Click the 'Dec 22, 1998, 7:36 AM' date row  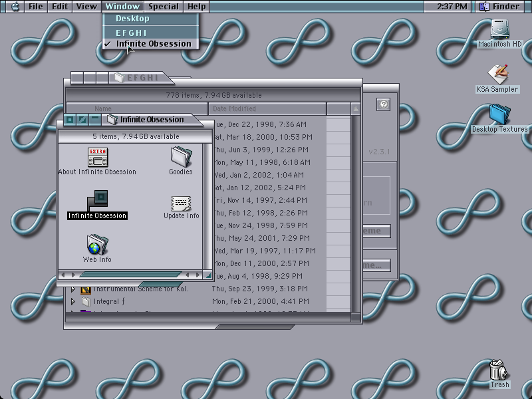(x=260, y=124)
